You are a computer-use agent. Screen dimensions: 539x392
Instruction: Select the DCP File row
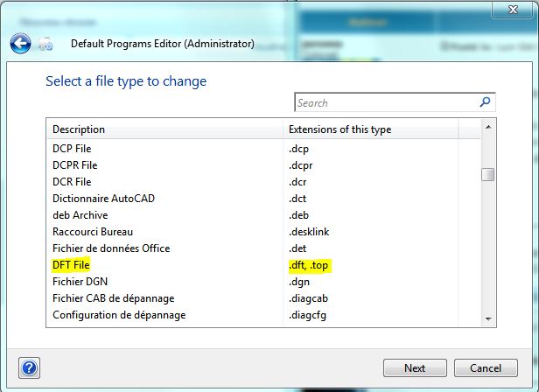pyautogui.click(x=263, y=149)
